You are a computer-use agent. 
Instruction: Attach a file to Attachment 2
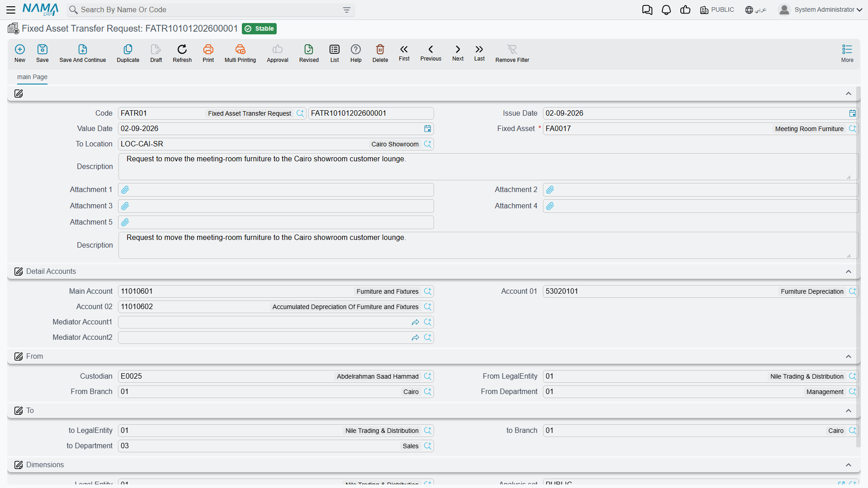click(550, 190)
